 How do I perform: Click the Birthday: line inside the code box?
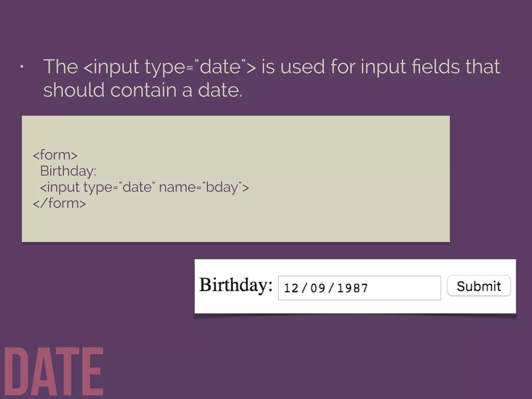click(x=68, y=171)
